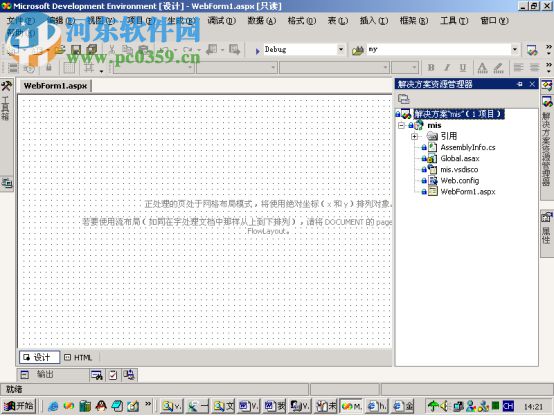Expand quick launch overflow chevron
The height and width of the screenshot is (416, 554).
(148, 404)
